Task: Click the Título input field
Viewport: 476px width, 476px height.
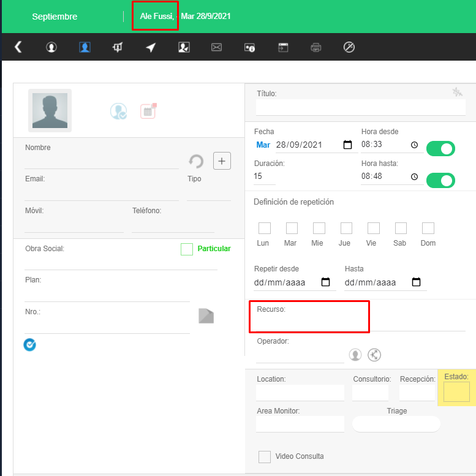Action: click(x=360, y=108)
